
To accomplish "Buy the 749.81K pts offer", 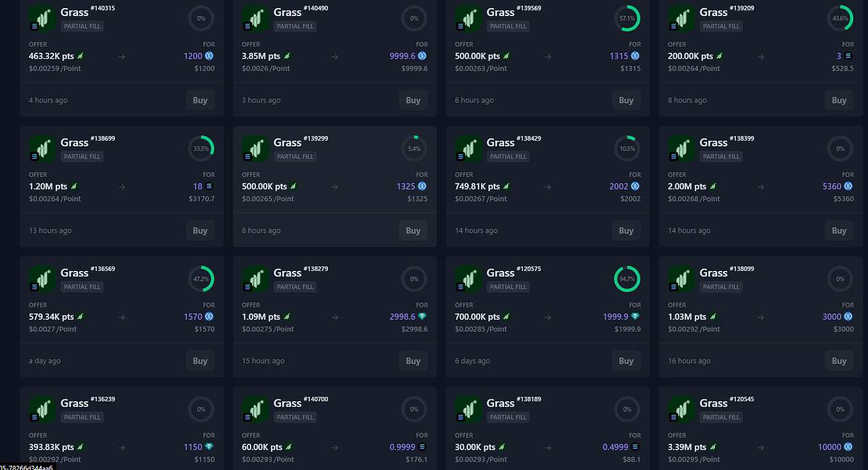I will [626, 230].
